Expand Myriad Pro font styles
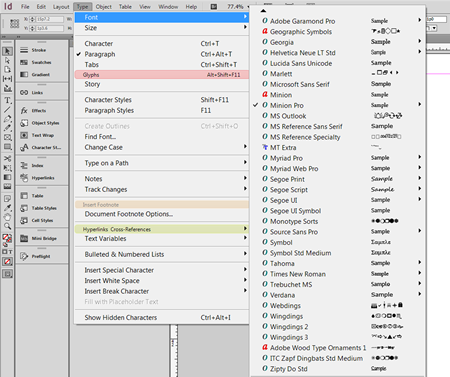Viewport: 450px width, 377px height. 337,158
